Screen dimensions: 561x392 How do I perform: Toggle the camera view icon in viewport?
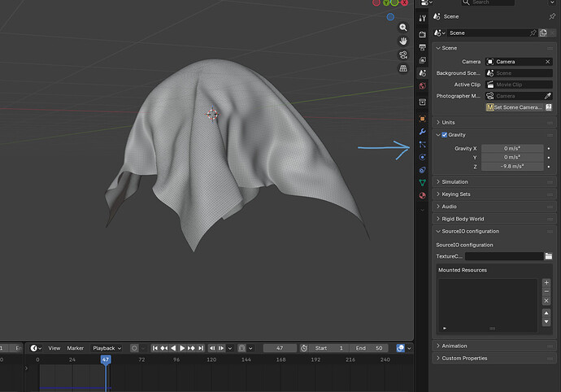pos(403,54)
